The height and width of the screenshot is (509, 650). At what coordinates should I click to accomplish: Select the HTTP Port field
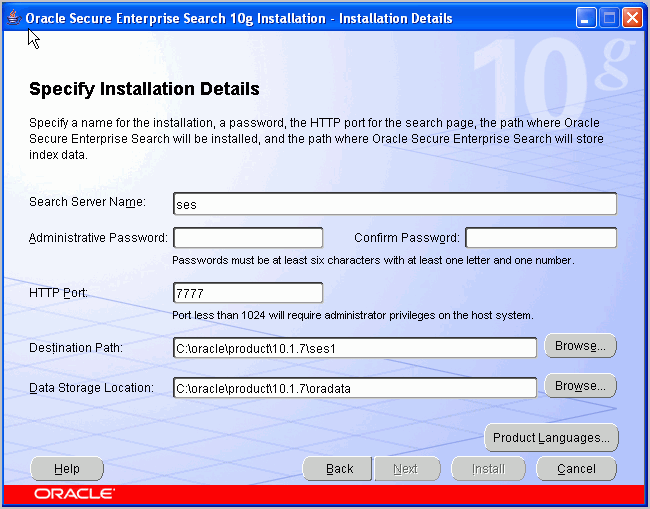248,293
